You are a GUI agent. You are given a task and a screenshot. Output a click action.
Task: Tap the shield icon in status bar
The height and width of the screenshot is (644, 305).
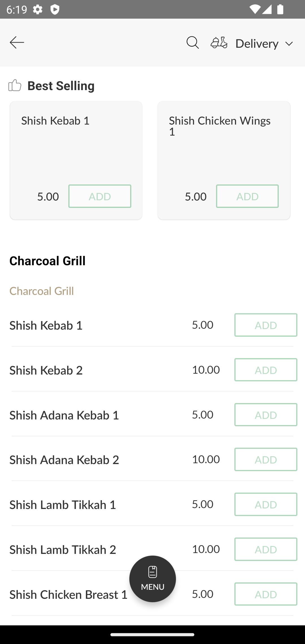point(55,10)
